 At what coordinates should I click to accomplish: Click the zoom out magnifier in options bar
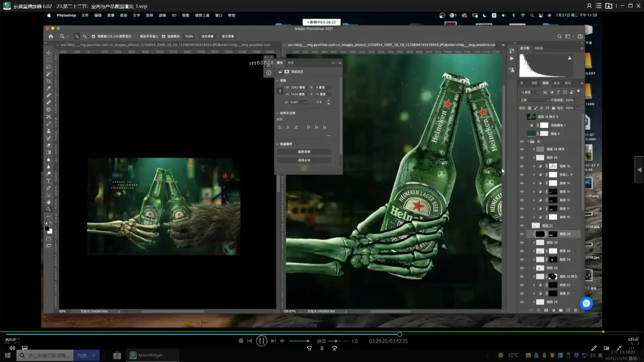click(85, 36)
